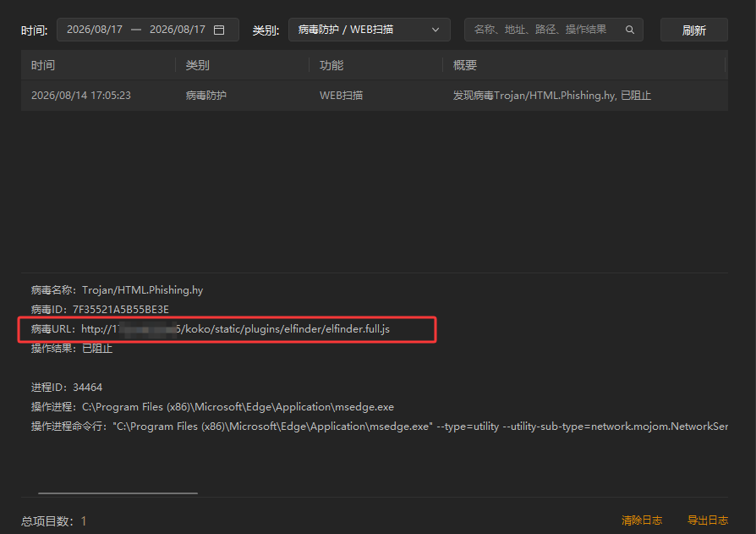Click the 病毒ID 7F35521A5B55BE3E line
The height and width of the screenshot is (534, 756).
click(x=100, y=309)
